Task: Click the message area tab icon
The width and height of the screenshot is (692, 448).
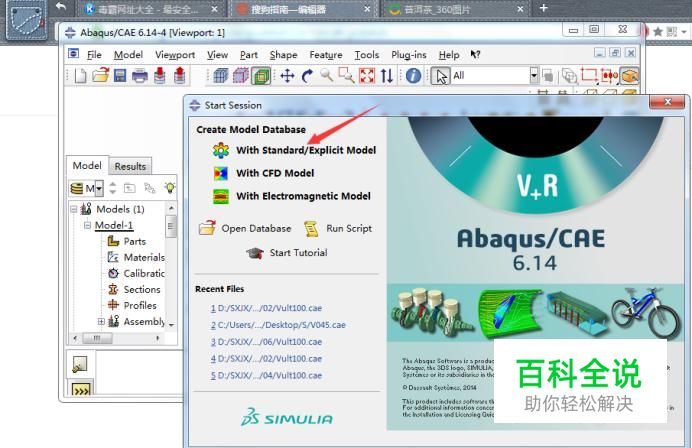Action: pyautogui.click(x=80, y=364)
